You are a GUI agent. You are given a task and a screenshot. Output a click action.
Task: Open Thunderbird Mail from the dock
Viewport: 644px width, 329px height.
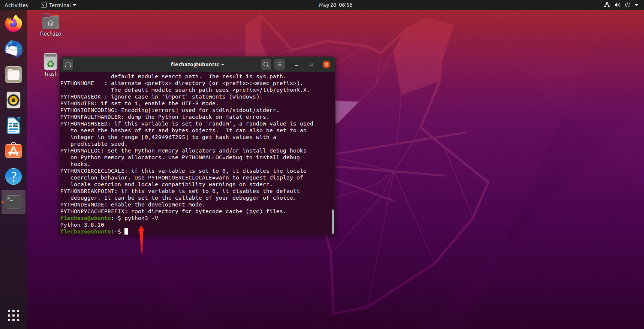[13, 49]
